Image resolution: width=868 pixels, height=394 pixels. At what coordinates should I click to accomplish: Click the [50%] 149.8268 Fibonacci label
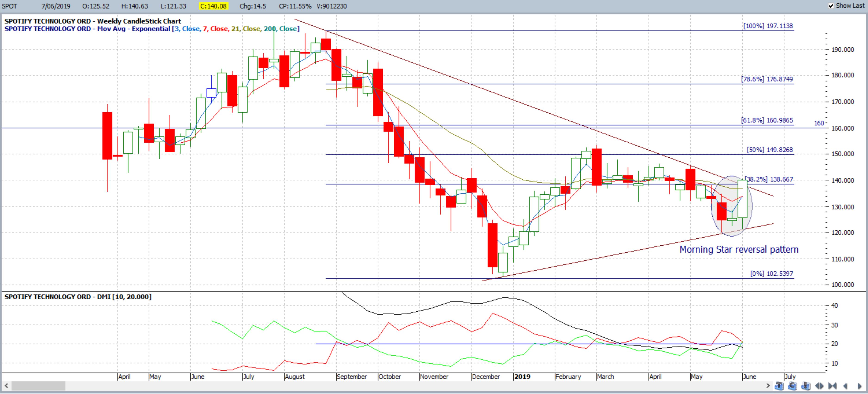[x=770, y=150]
